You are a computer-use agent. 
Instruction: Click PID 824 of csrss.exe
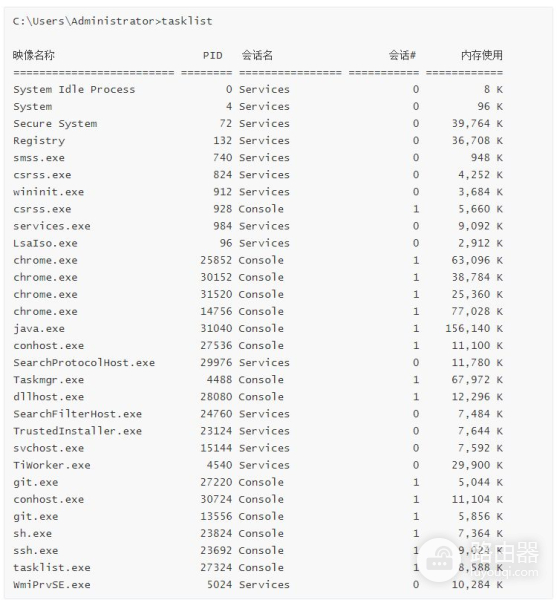click(223, 175)
